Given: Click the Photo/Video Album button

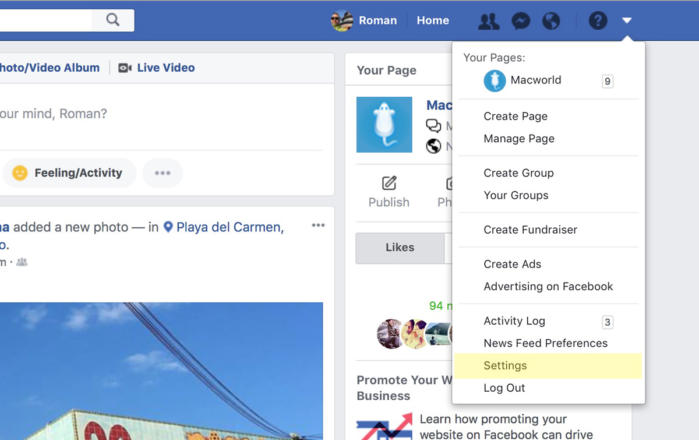Looking at the screenshot, I should 49,68.
